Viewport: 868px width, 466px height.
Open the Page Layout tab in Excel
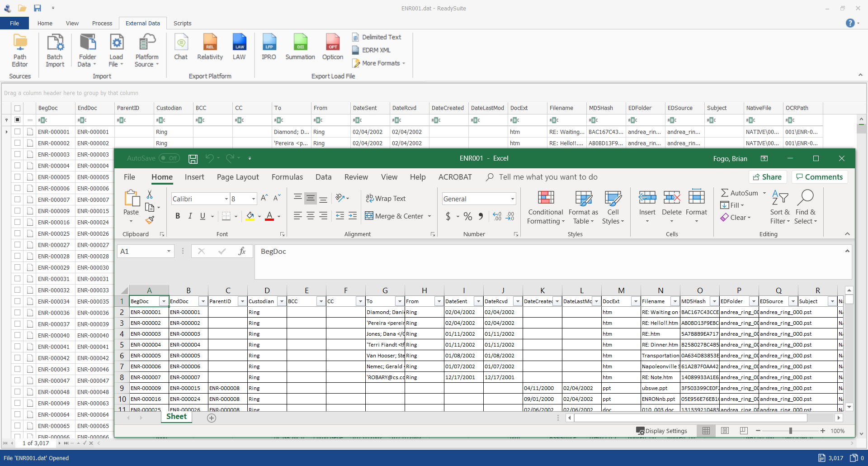coord(238,177)
